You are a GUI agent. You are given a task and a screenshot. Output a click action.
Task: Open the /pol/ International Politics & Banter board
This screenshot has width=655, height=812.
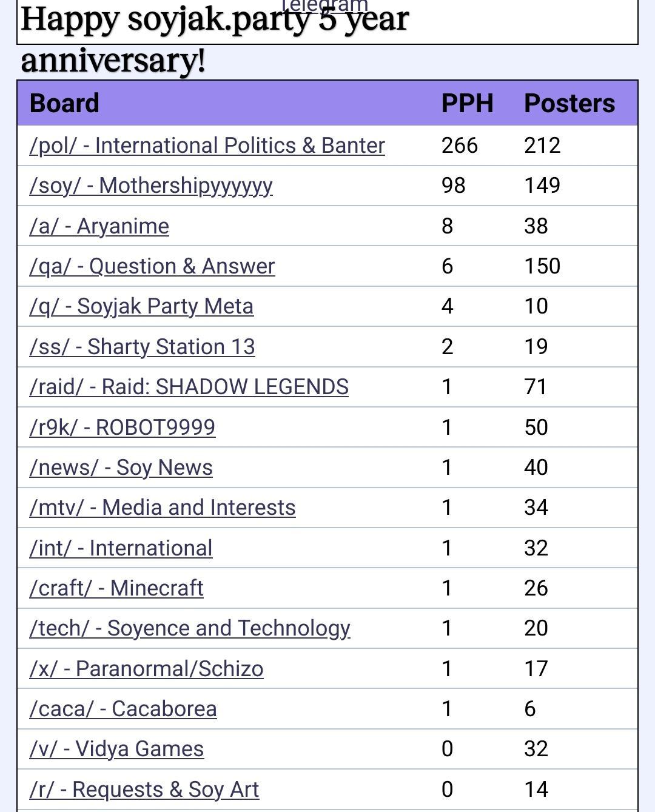click(x=207, y=146)
